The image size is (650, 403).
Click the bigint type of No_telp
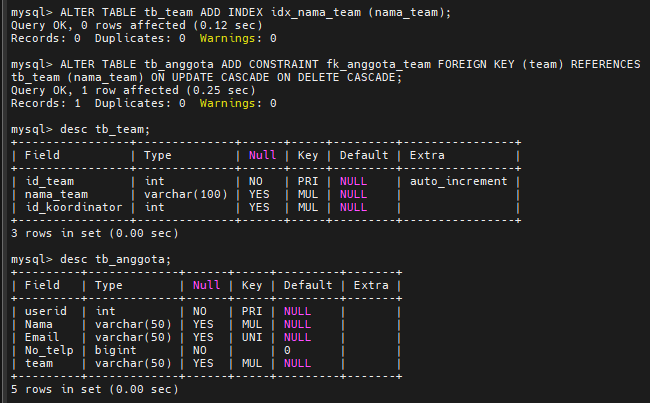click(x=115, y=350)
